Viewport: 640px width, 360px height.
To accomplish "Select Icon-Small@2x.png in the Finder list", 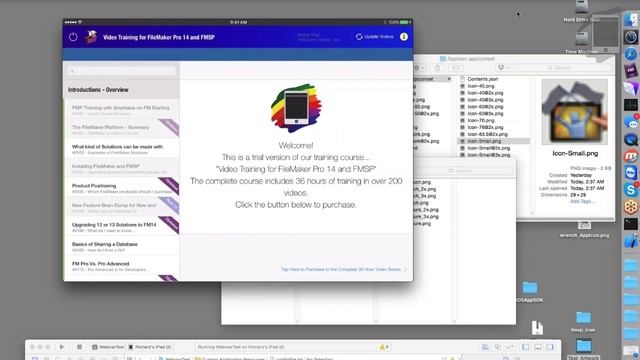I will coord(488,148).
